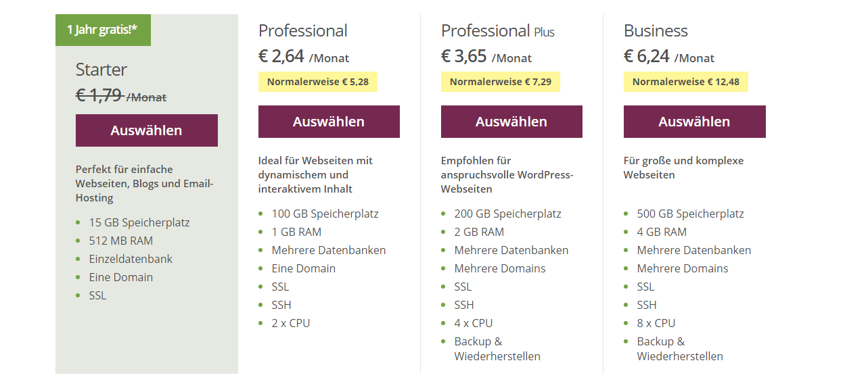Viewport: 868px width, 392px height.
Task: Click Auswählen button for Starter plan
Action: click(146, 130)
